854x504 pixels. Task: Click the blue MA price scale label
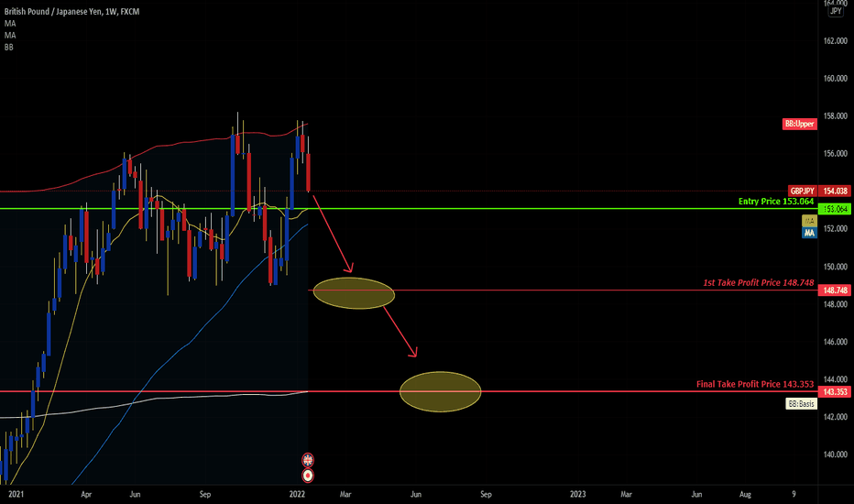point(809,233)
